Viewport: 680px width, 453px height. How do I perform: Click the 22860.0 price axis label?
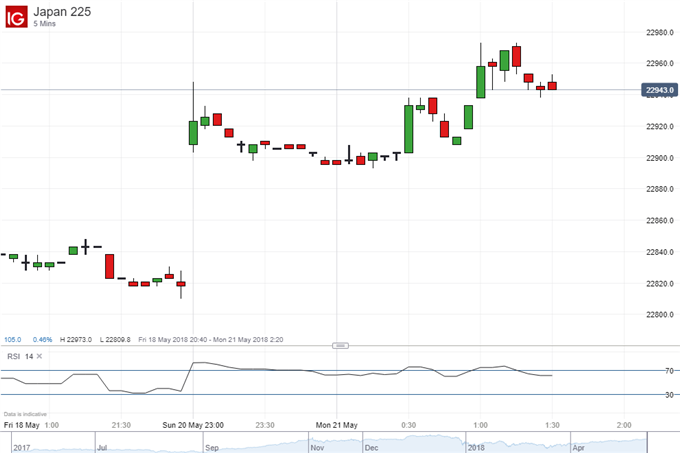tap(660, 221)
